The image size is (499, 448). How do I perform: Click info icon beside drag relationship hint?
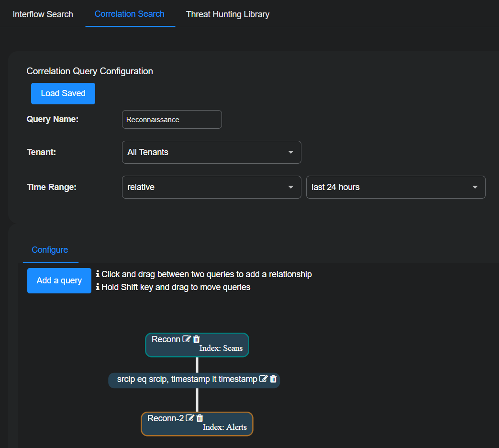98,274
